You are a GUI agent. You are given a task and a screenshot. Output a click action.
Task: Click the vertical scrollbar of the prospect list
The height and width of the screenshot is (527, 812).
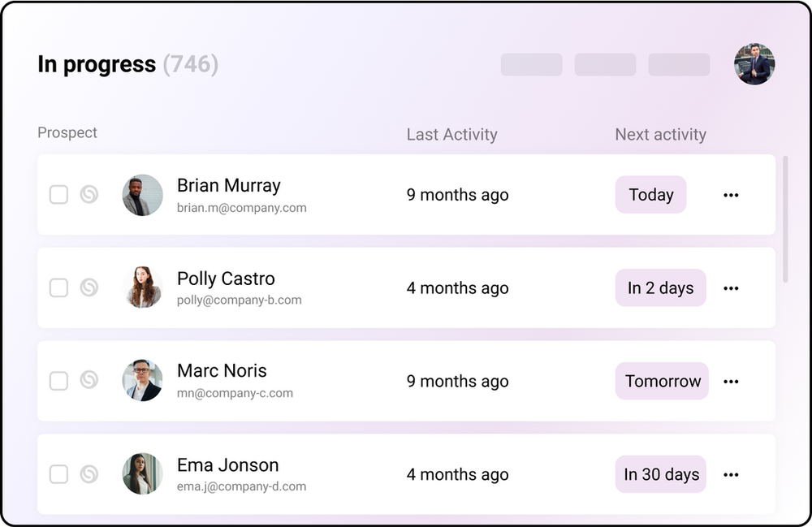(785, 219)
